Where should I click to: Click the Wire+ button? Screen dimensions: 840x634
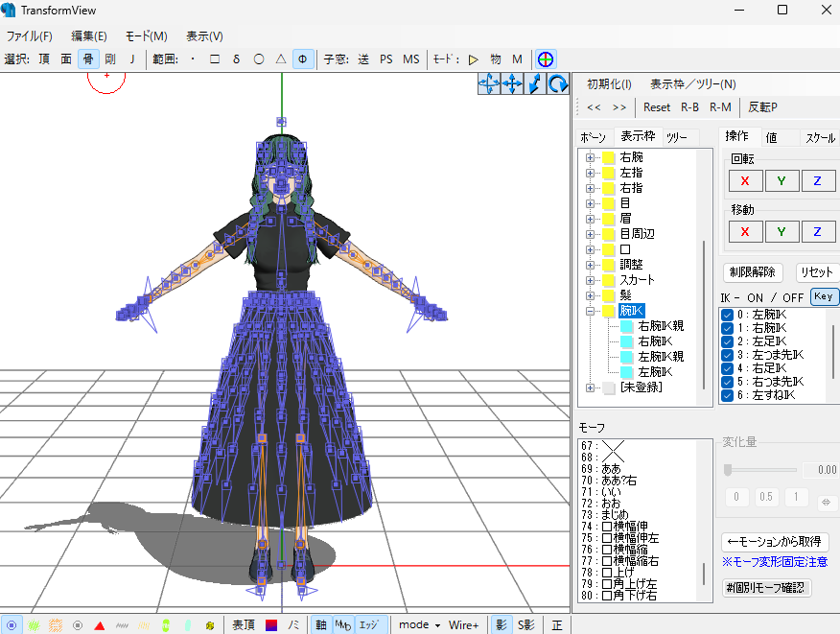[463, 625]
